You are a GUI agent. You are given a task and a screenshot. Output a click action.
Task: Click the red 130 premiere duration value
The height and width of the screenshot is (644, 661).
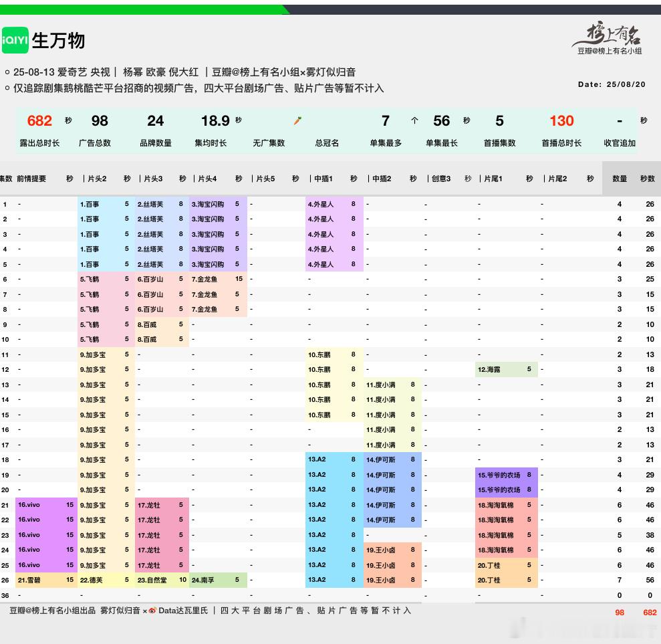tap(561, 121)
